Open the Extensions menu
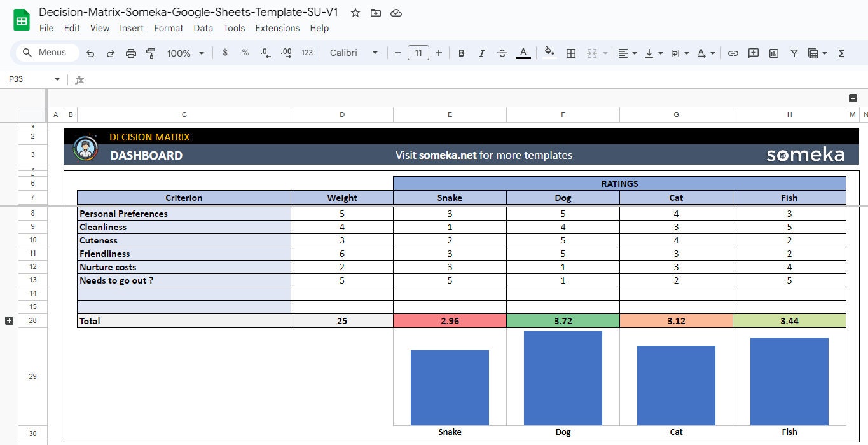 click(277, 28)
